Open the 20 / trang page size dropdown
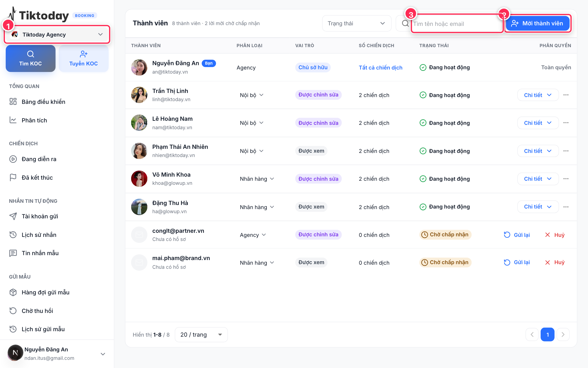Screen dimensions: 588x368 [x=201, y=334]
